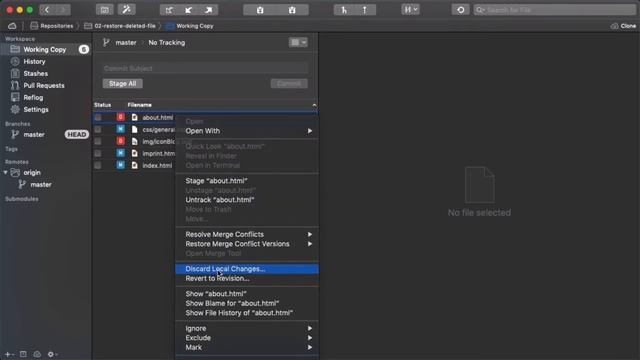Open Pull Requests in the sidebar

pyautogui.click(x=44, y=85)
